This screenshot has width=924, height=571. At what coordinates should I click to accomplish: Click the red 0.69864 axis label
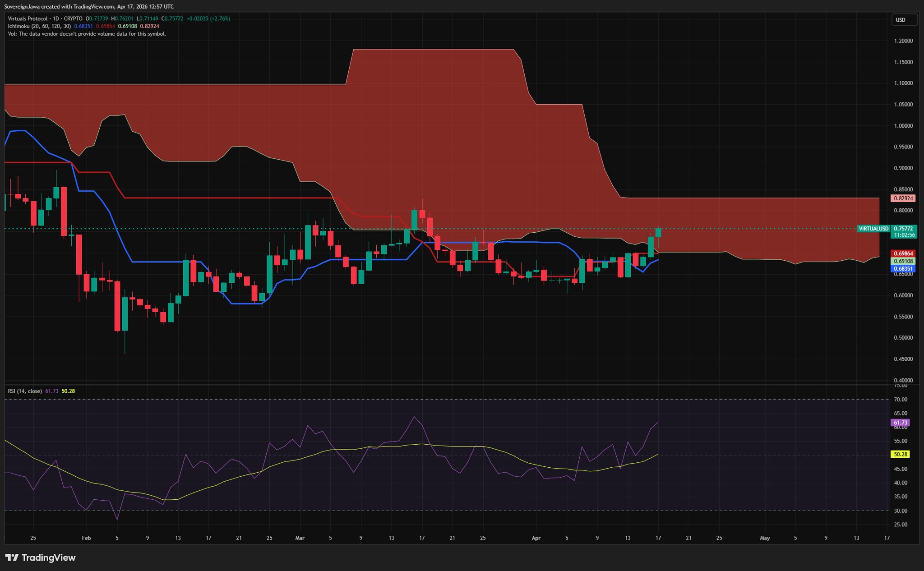[x=902, y=253]
